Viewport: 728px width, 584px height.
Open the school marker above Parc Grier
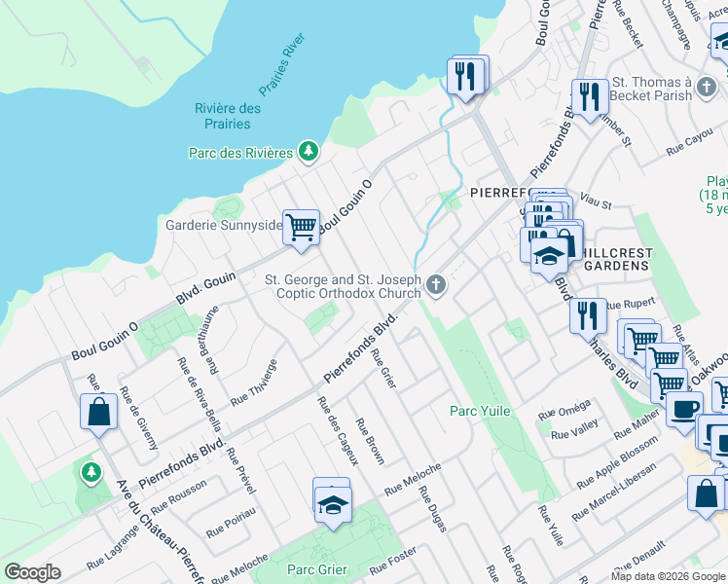click(x=333, y=506)
